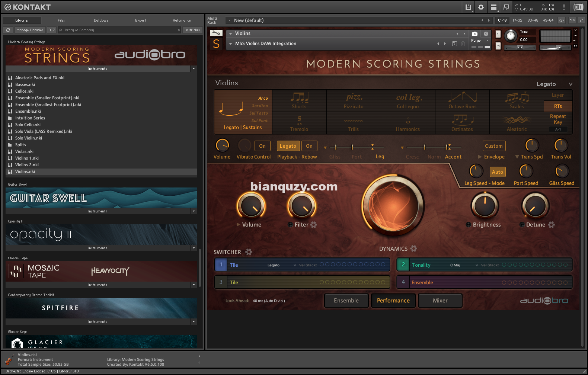The width and height of the screenshot is (588, 375).
Task: Click the delete snapshot trash icon
Action: (463, 44)
